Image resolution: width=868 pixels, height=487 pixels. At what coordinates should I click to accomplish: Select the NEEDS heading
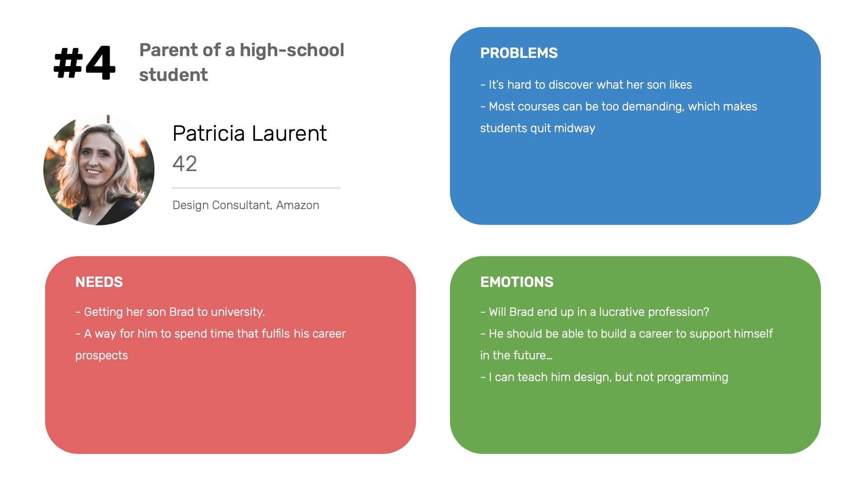tap(99, 282)
